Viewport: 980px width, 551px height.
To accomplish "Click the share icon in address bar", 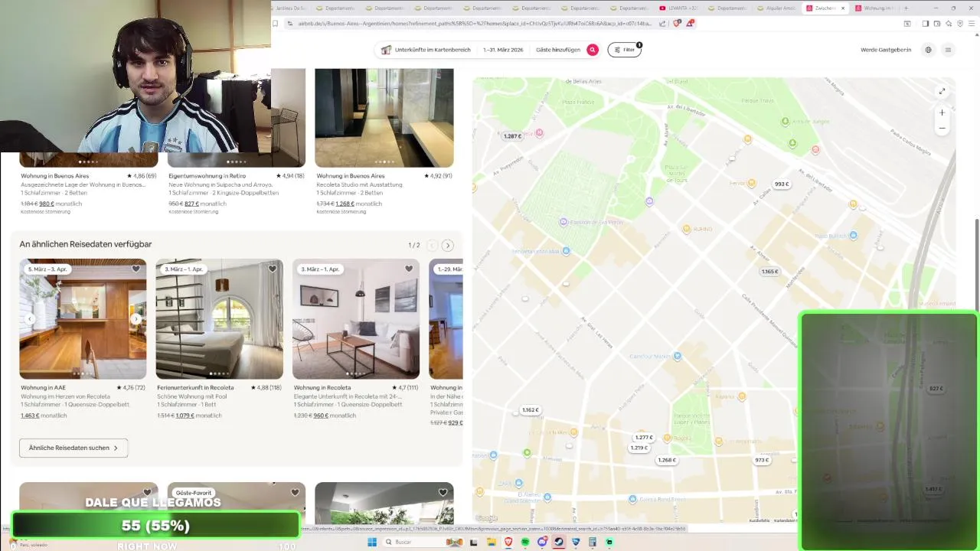I will (x=662, y=24).
